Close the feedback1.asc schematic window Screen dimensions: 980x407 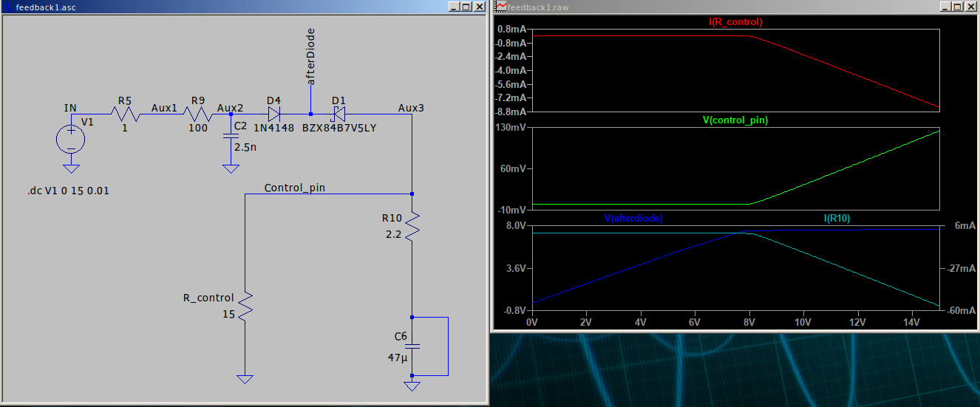[479, 7]
